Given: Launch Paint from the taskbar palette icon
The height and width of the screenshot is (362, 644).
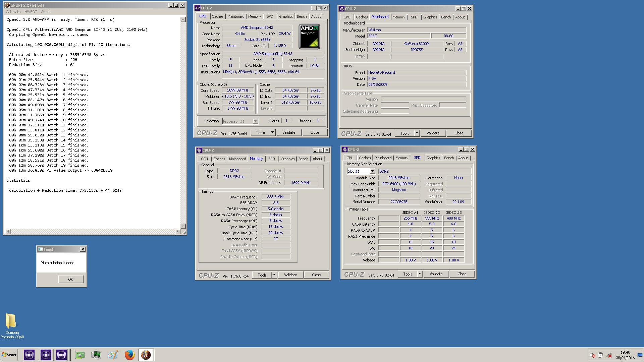Looking at the screenshot, I should [113, 355].
